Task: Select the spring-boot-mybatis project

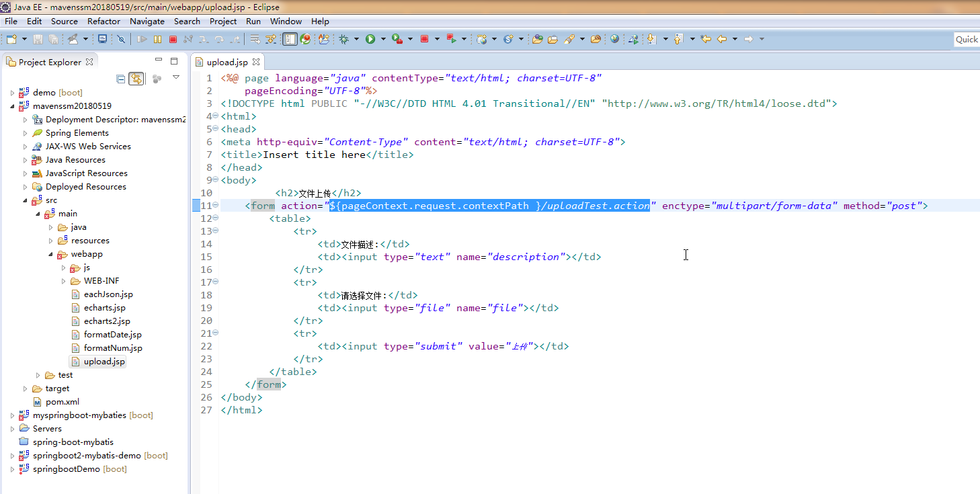Action: coord(73,442)
